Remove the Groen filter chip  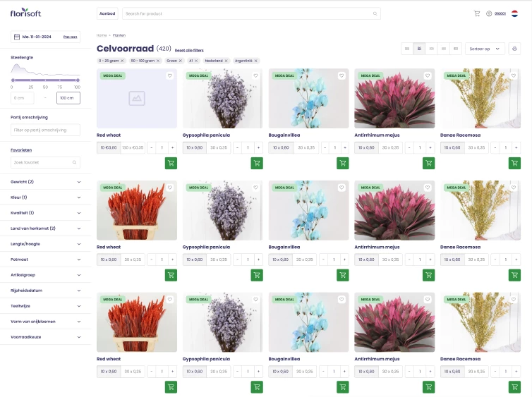tap(181, 61)
